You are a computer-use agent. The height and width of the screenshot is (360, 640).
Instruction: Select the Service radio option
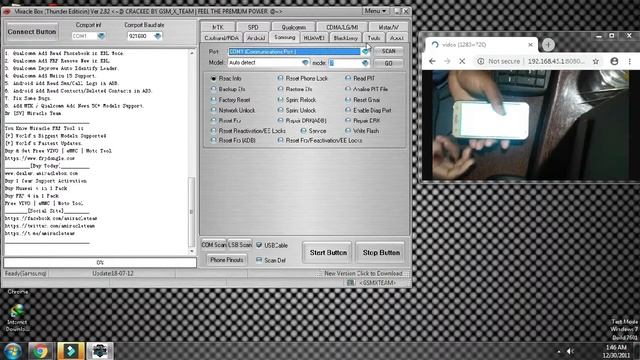[x=313, y=131]
